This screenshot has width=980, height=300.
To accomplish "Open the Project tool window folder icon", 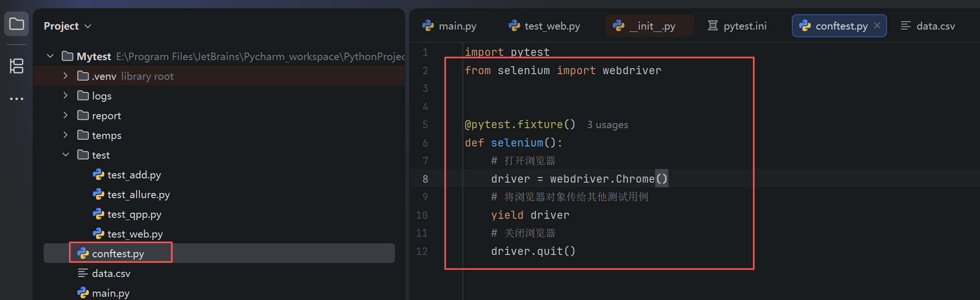I will click(x=16, y=24).
